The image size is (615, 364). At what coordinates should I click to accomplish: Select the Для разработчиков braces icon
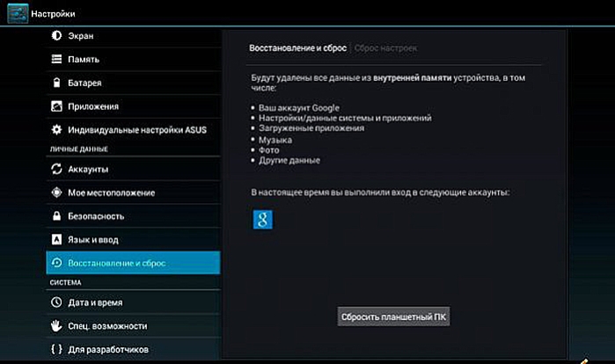(56, 349)
